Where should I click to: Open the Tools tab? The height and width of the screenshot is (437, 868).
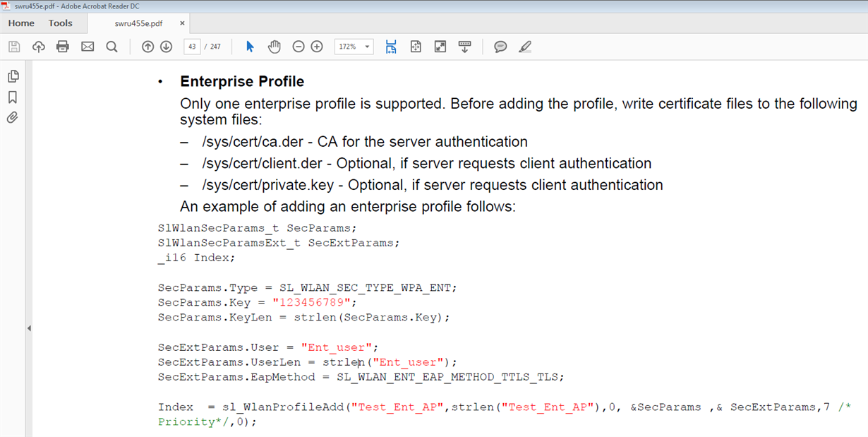tap(61, 23)
